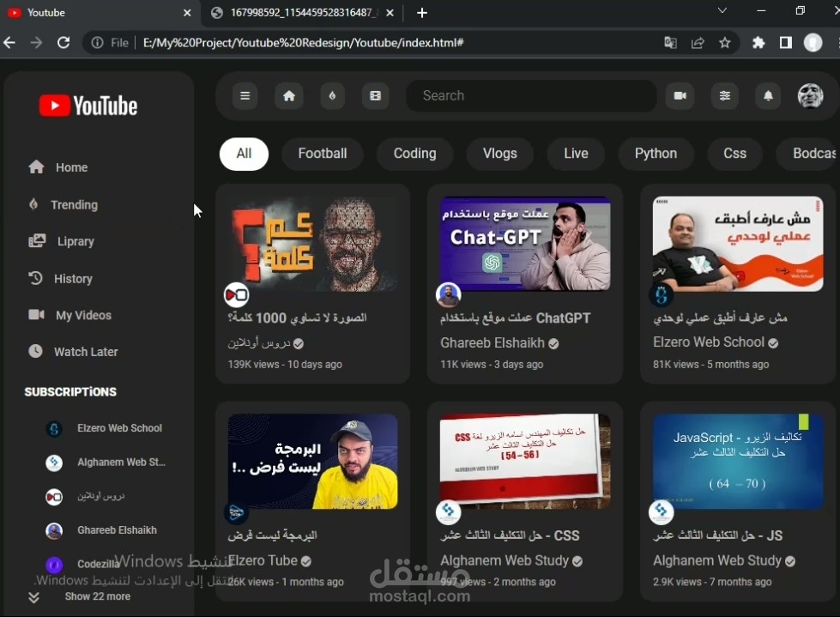Screen dimensions: 840x617
Task: Open browser tab search dropdown chevron
Action: [722, 10]
